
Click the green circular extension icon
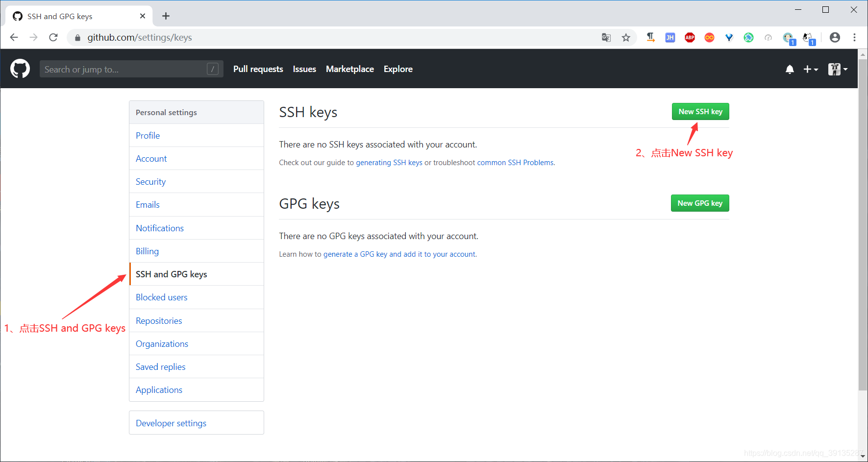[x=748, y=38]
